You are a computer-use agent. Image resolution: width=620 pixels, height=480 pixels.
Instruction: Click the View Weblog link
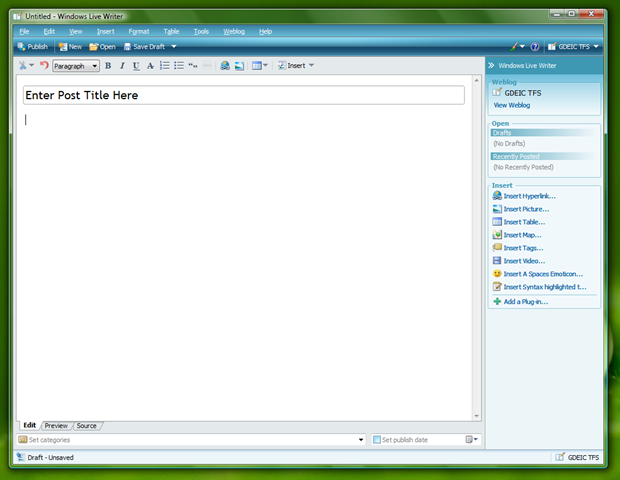point(513,105)
